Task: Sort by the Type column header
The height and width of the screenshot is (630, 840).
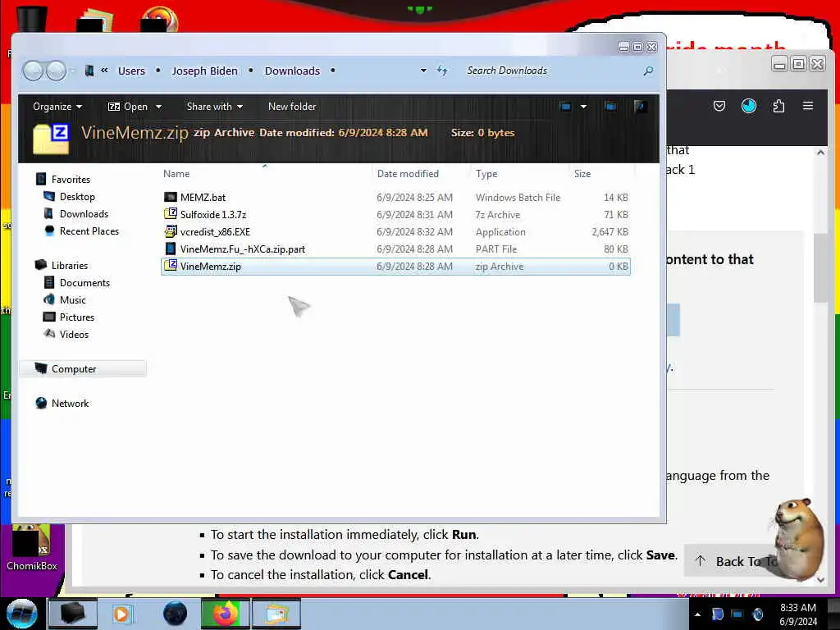Action: 486,174
